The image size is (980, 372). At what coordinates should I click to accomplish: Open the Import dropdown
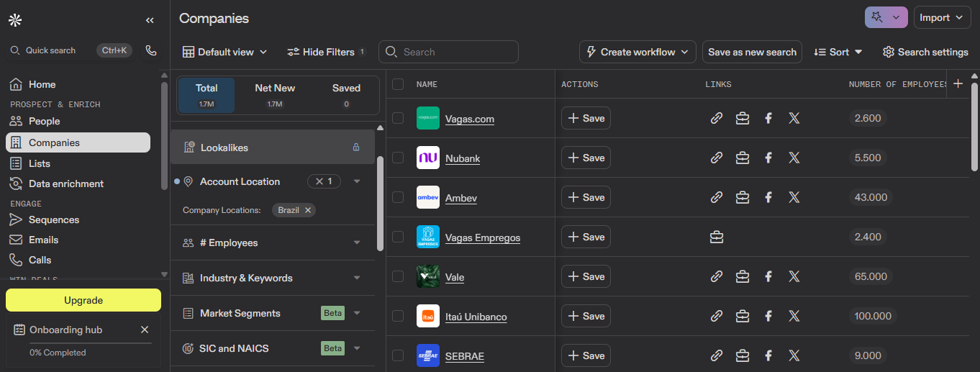[943, 17]
